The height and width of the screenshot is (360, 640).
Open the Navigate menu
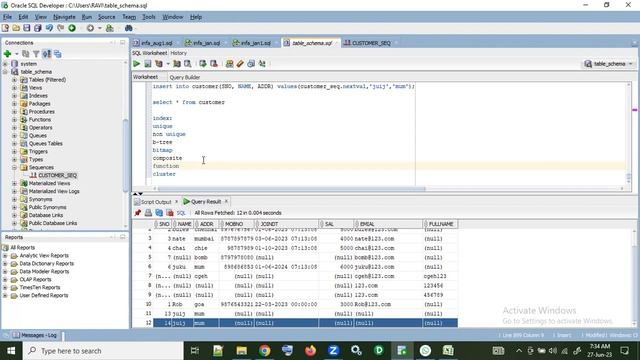coord(64,17)
